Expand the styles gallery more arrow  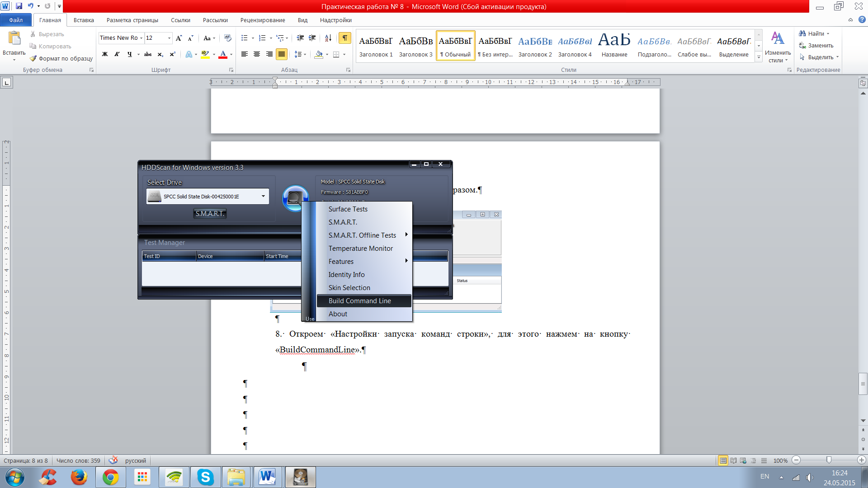(759, 58)
